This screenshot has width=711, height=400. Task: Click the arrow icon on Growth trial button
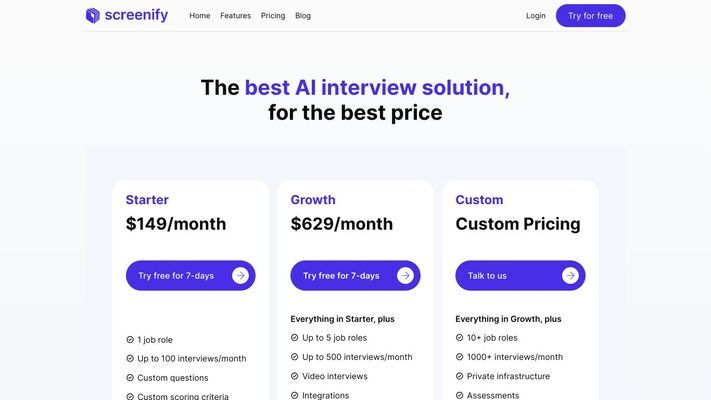tap(405, 276)
